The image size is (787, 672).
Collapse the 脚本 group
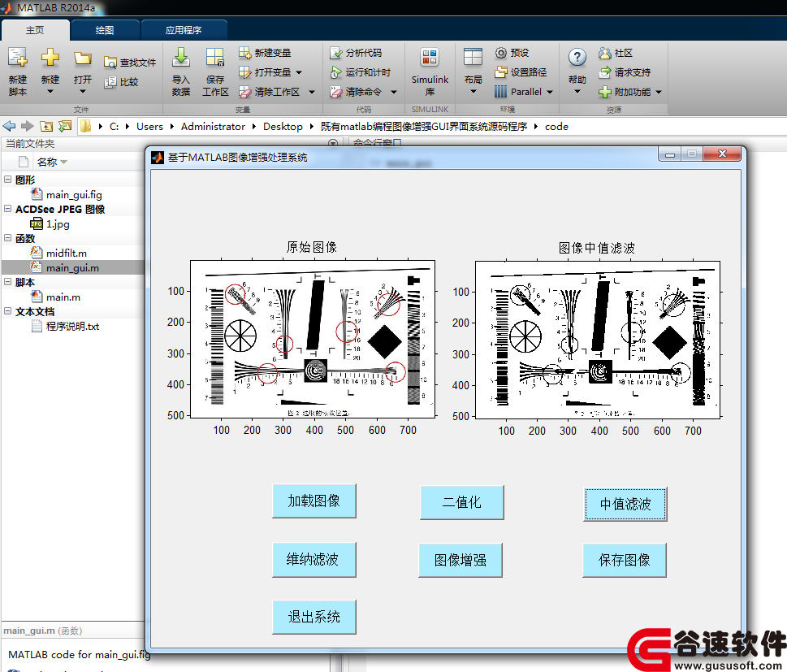(7, 282)
